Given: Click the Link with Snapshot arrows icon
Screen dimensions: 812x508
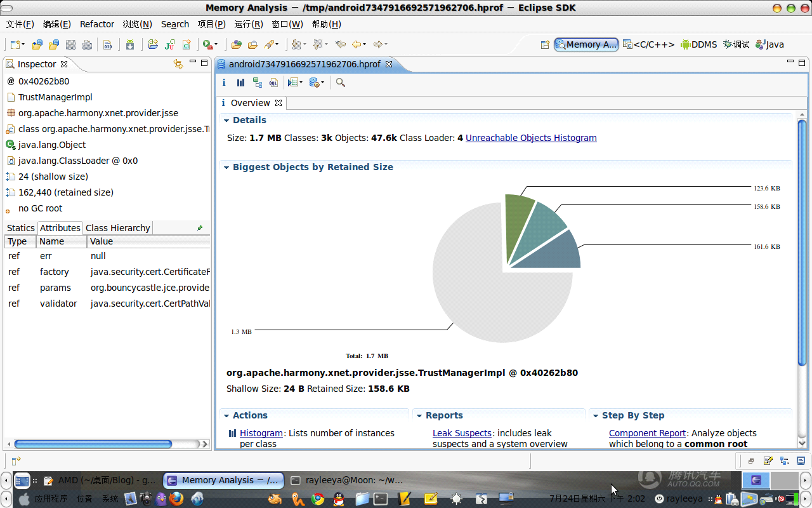Looking at the screenshot, I should 178,63.
